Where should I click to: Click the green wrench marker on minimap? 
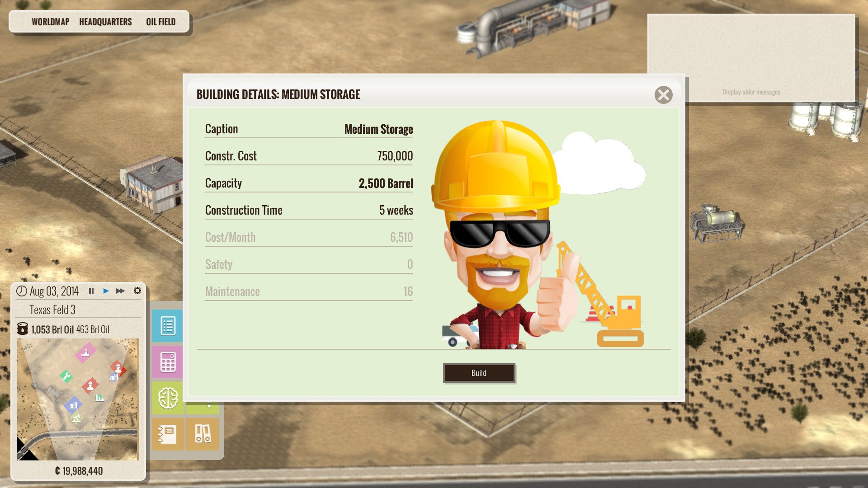(66, 376)
